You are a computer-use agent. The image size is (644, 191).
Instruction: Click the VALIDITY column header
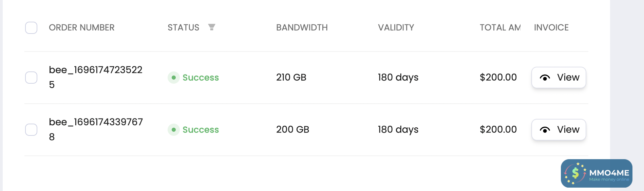pos(396,27)
